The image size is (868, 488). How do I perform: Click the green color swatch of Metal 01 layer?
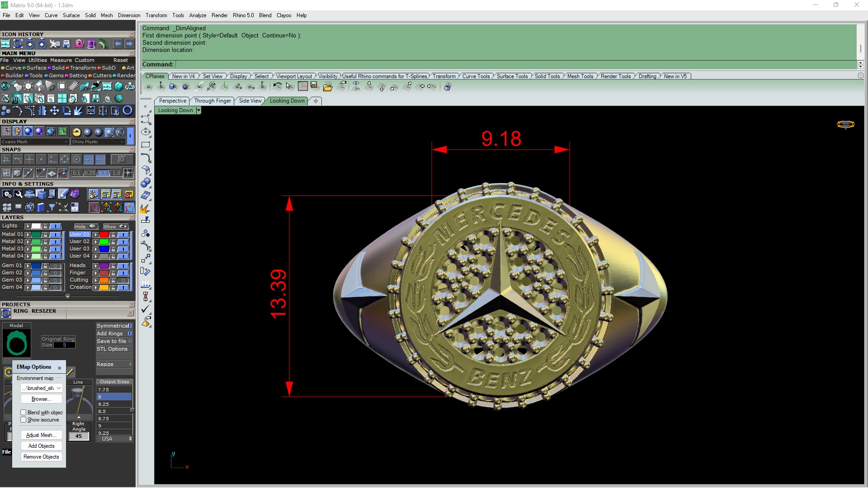(36, 235)
